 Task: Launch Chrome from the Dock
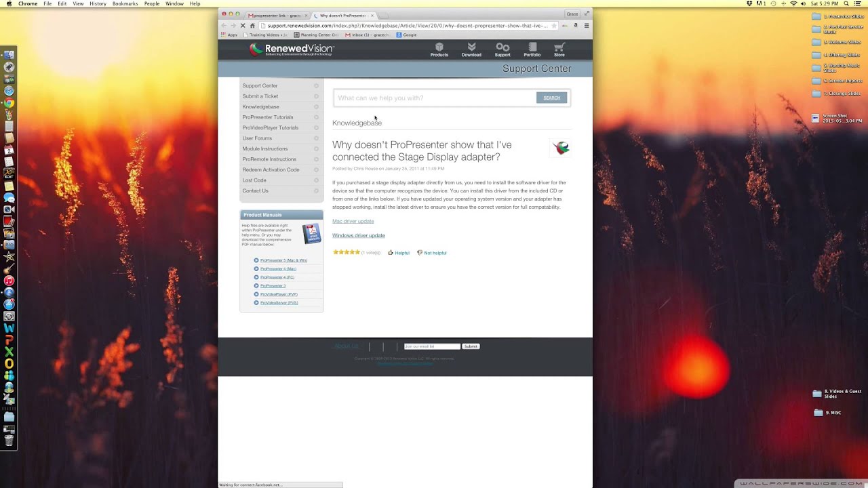click(x=9, y=103)
